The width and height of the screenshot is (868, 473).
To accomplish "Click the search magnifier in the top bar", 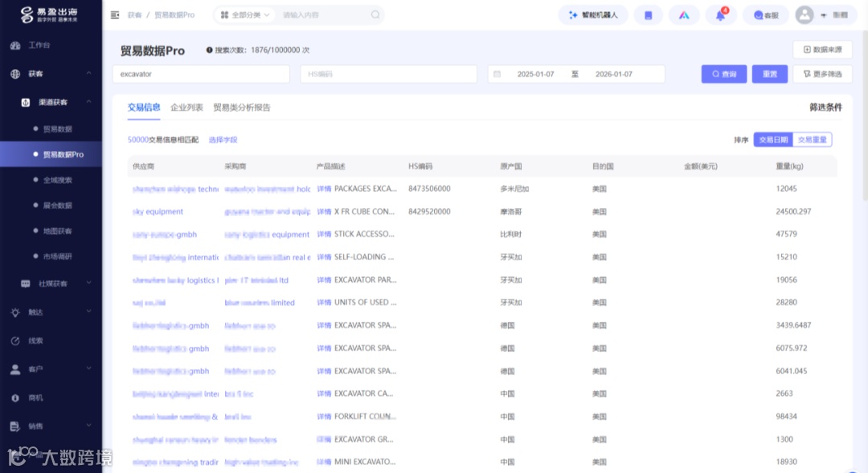I will [x=375, y=15].
